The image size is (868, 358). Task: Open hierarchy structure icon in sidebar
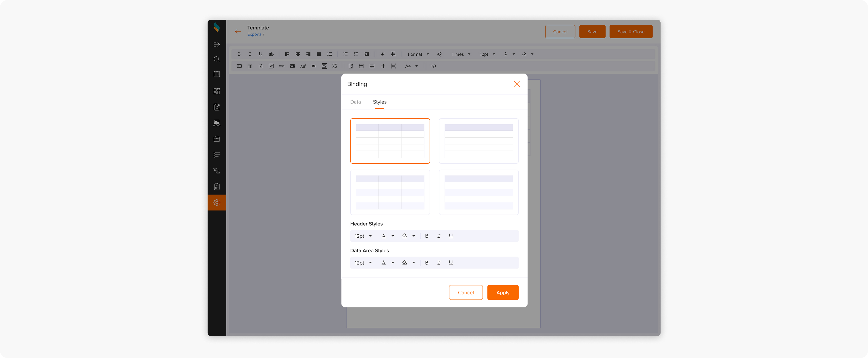click(x=217, y=123)
